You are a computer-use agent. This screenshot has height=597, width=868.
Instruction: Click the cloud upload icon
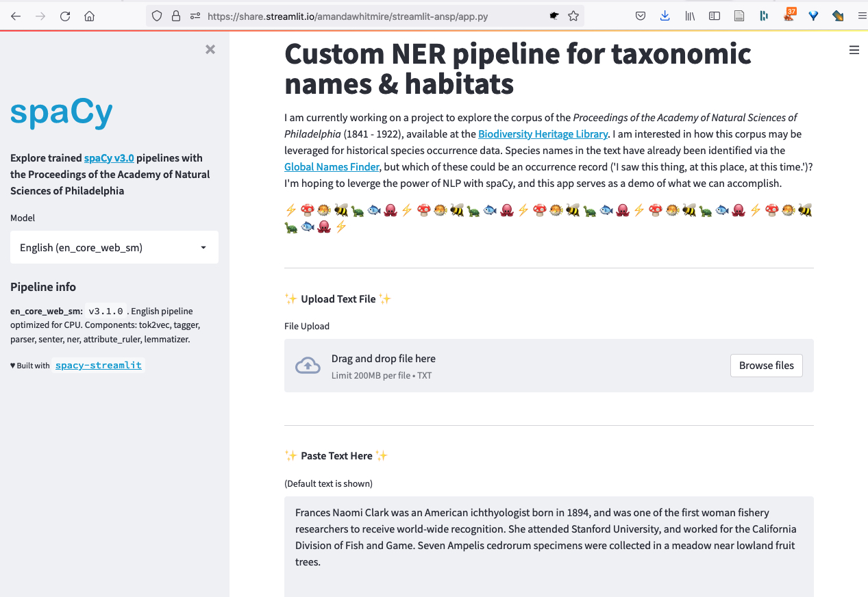pyautogui.click(x=308, y=366)
